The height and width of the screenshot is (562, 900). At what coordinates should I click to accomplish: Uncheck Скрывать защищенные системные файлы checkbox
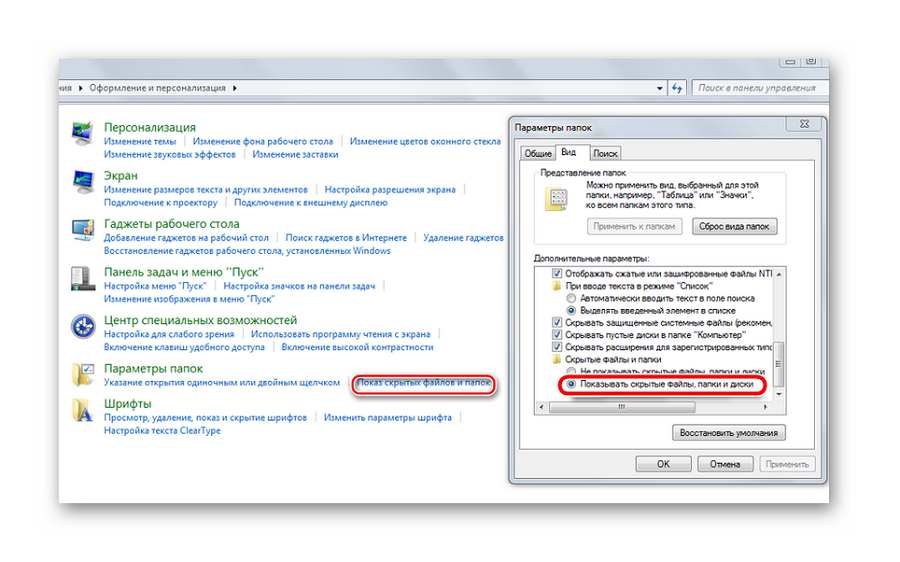click(558, 325)
